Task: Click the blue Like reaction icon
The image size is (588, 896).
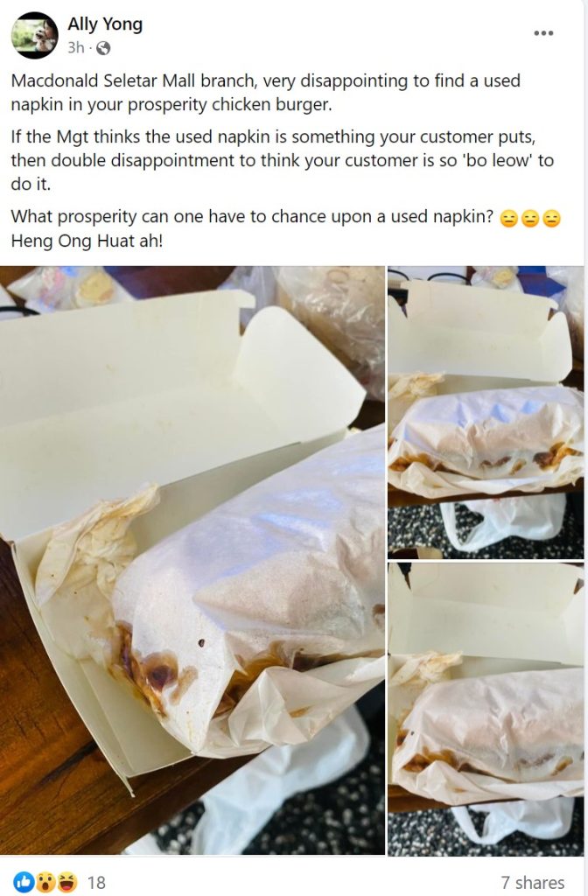Action: tap(24, 882)
